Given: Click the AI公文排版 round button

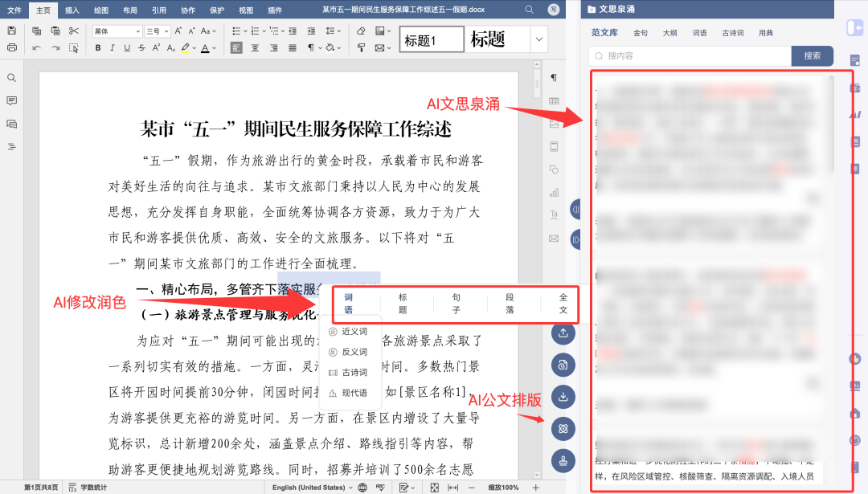Looking at the screenshot, I should (x=563, y=429).
